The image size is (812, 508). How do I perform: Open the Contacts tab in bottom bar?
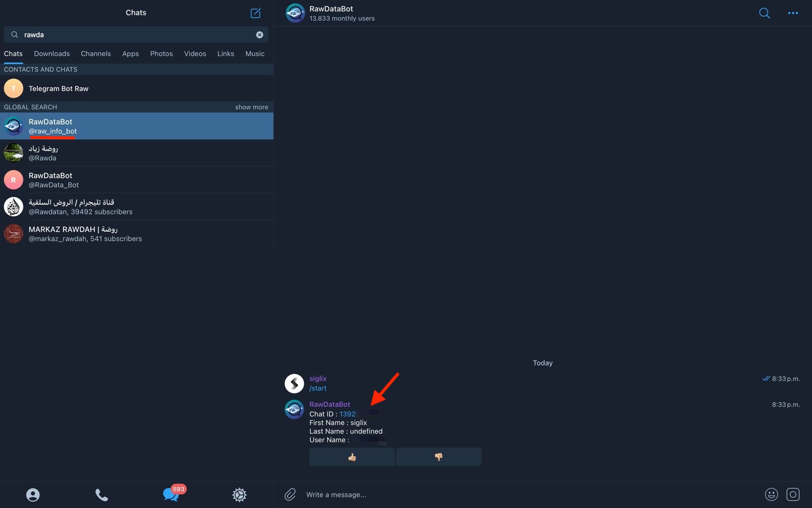[x=33, y=495]
